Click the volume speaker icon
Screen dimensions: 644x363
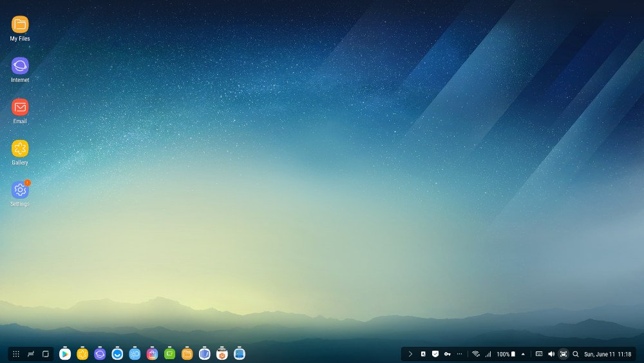click(x=551, y=354)
